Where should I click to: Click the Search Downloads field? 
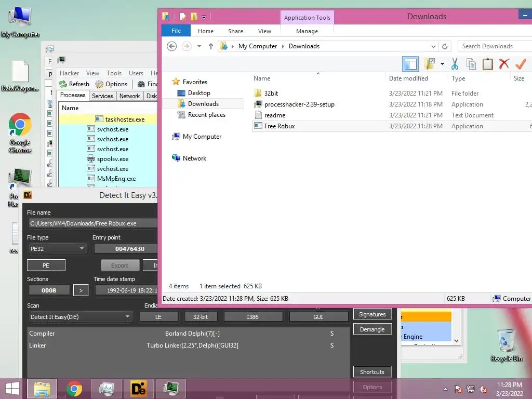pos(495,46)
